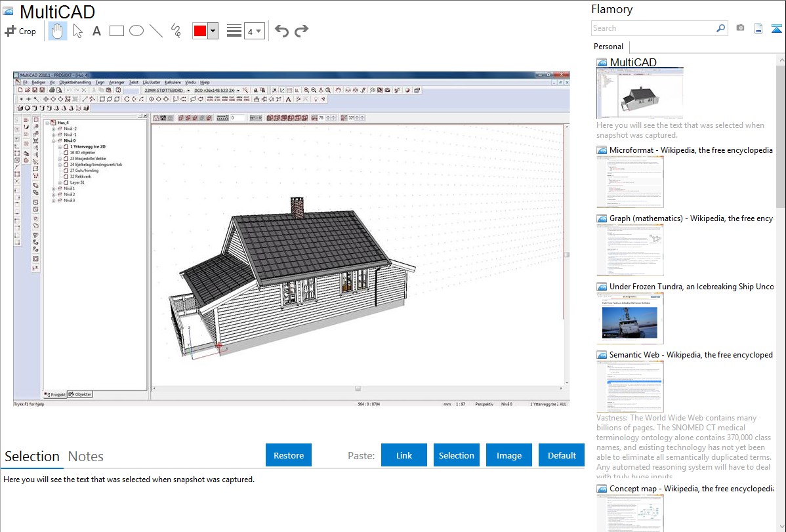
Task: Undo the last annotation
Action: coord(281,31)
